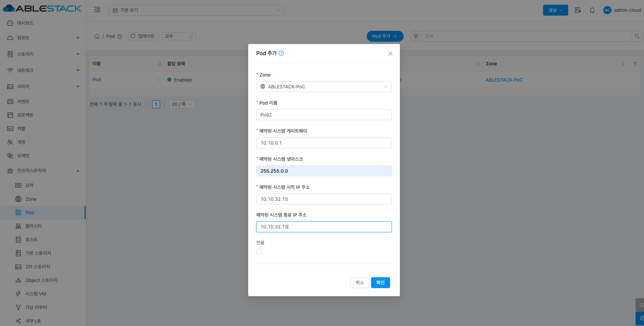This screenshot has width=644, height=326.
Task: Open the 모두 filter dropdown
Action: coord(179,36)
